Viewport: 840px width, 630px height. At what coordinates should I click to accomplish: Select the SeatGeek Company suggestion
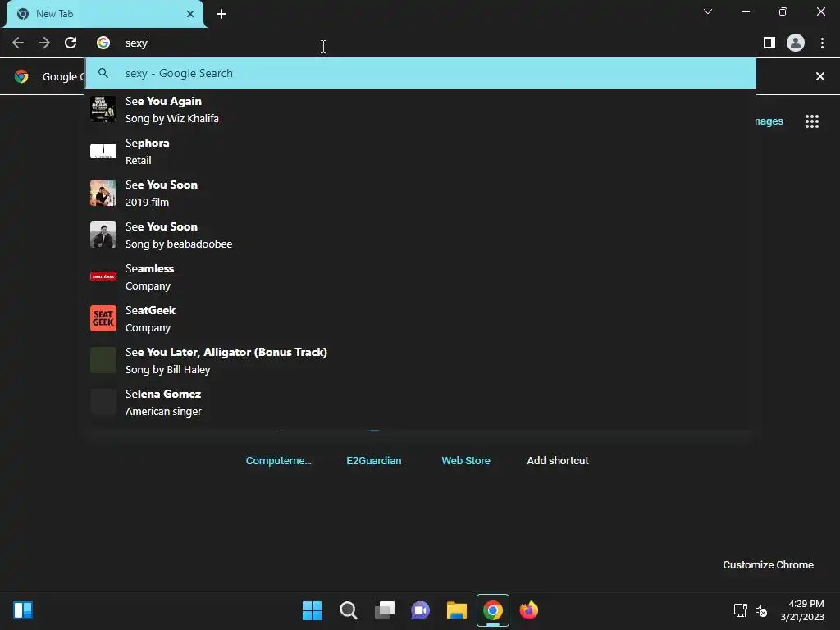click(421, 318)
